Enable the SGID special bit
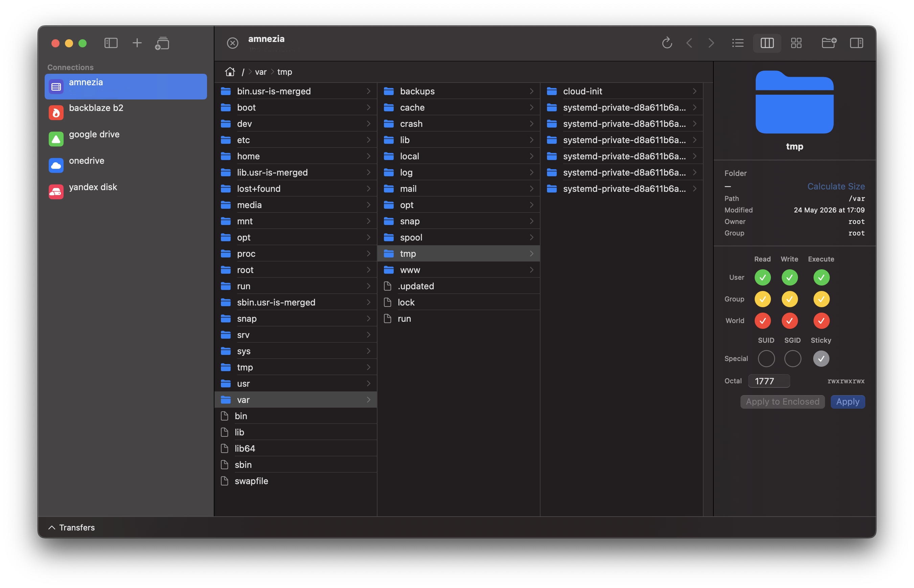 pos(793,359)
